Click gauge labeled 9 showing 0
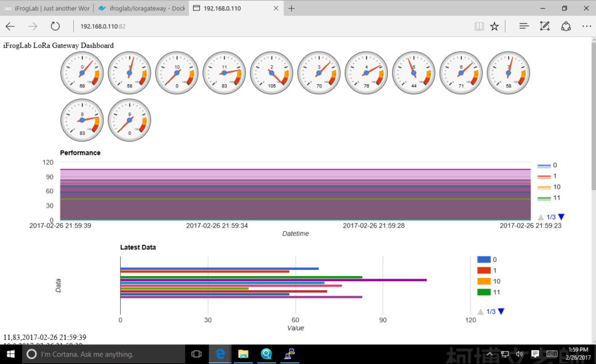 [129, 120]
